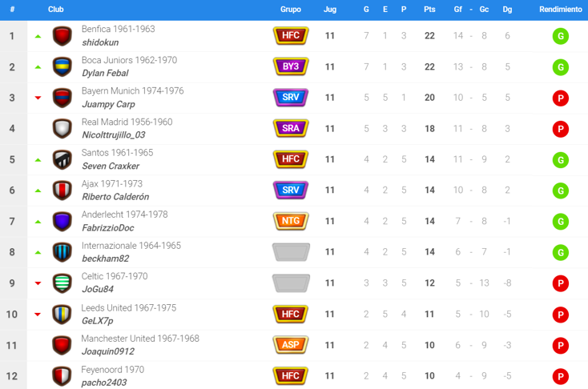Click the BY3 group badge
The width and height of the screenshot is (588, 389).
pyautogui.click(x=291, y=66)
